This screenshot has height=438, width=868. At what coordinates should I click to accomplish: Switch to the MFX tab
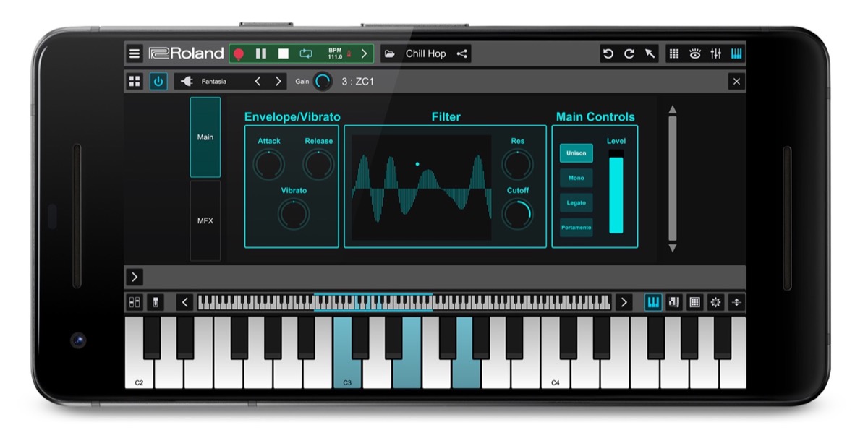pyautogui.click(x=205, y=220)
